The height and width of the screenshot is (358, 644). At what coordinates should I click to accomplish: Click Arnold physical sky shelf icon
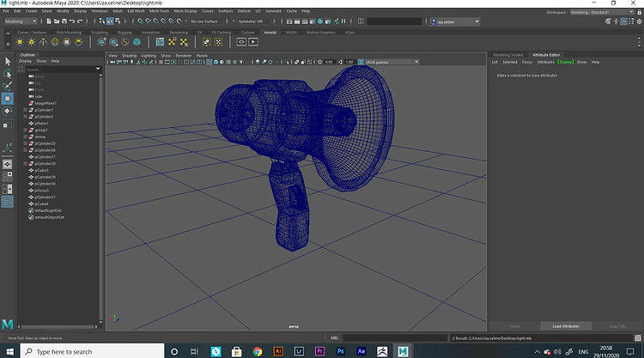pos(78,42)
